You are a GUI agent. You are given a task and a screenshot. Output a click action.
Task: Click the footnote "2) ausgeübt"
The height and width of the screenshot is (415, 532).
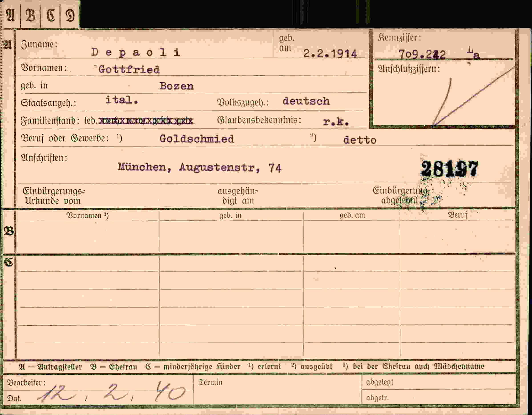312,366
